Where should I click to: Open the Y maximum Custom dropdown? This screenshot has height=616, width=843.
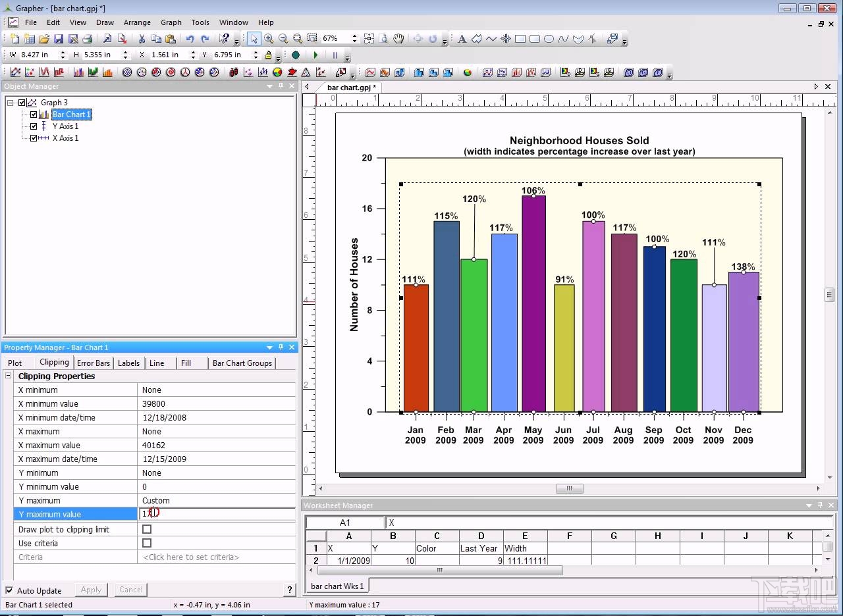[216, 500]
